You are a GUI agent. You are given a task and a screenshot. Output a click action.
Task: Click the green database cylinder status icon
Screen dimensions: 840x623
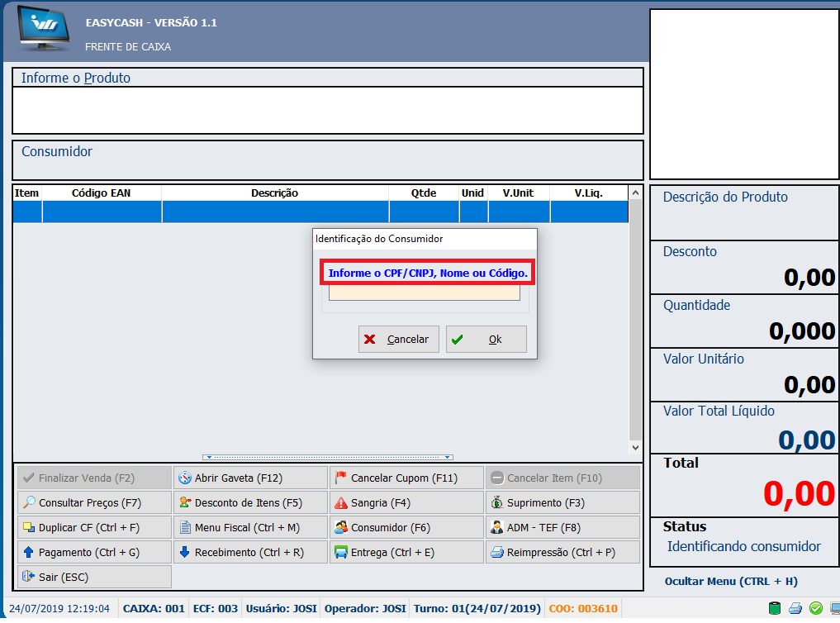[x=775, y=609]
